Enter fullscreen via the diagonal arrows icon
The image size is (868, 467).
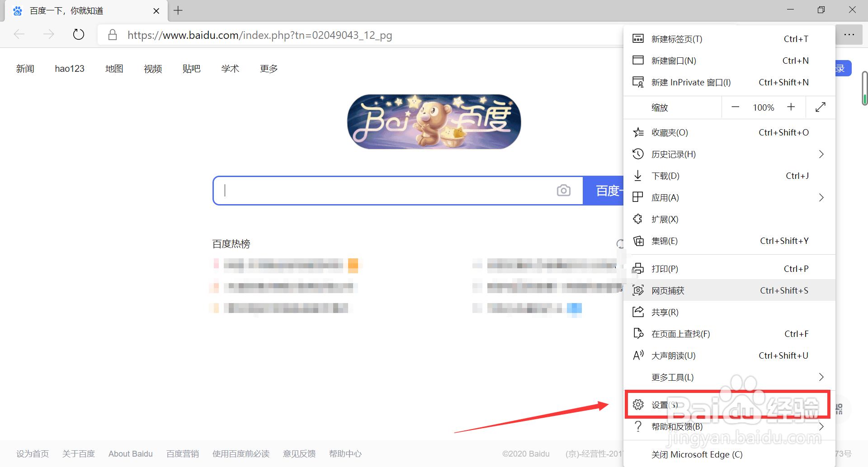821,107
